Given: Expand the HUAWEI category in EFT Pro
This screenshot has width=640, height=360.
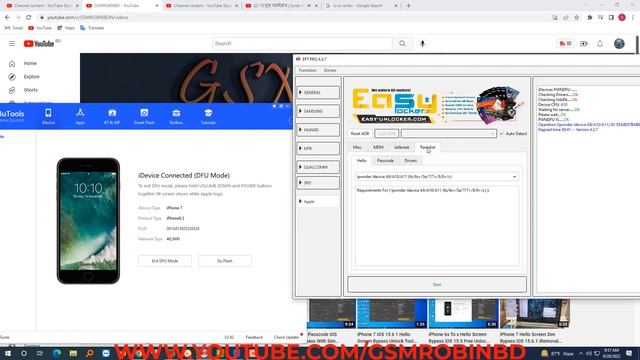Looking at the screenshot, I should tap(318, 130).
